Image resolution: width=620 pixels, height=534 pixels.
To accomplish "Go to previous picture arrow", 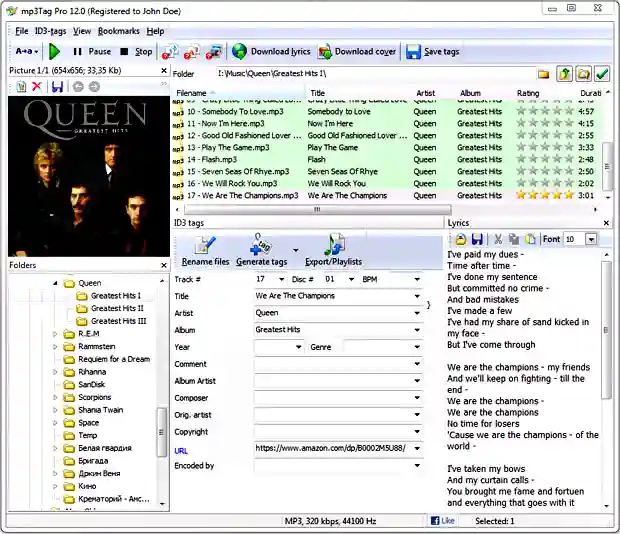I will 78,87.
